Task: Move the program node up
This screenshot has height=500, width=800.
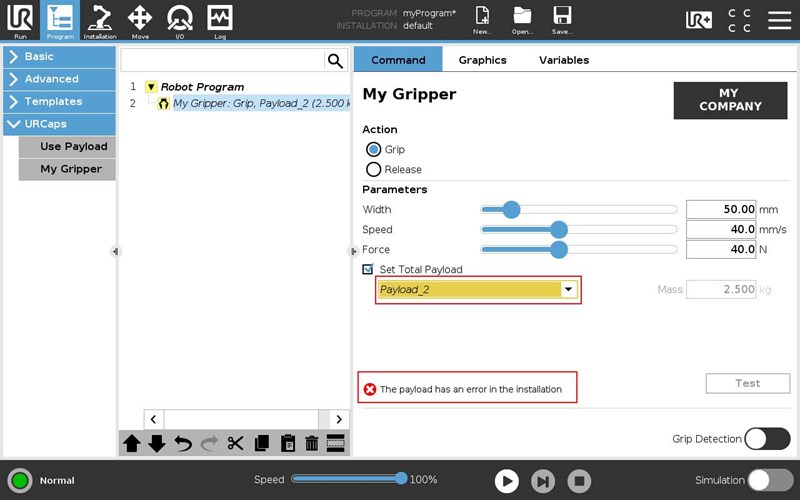Action: pos(132,444)
